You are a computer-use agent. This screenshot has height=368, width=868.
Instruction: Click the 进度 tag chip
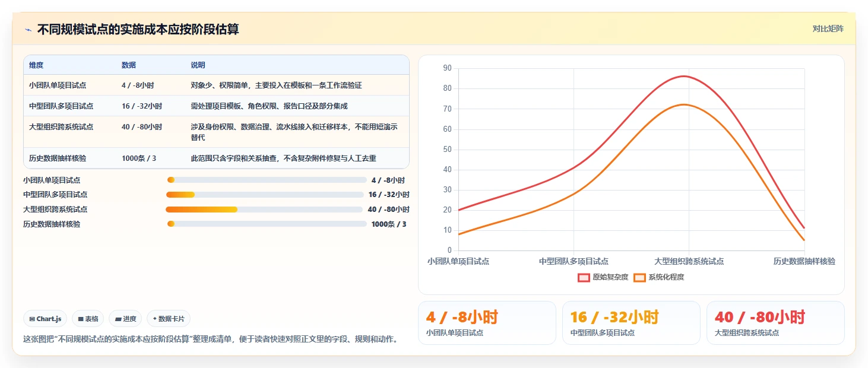click(125, 319)
